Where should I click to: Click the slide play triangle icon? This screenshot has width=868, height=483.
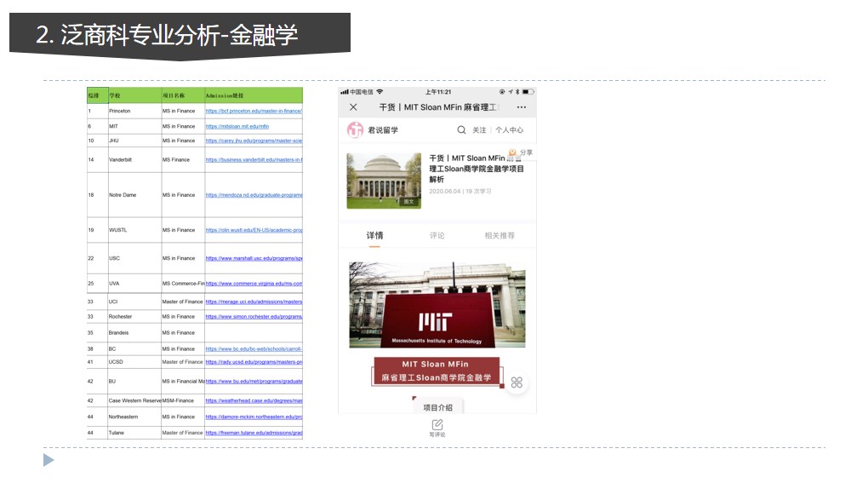point(49,460)
